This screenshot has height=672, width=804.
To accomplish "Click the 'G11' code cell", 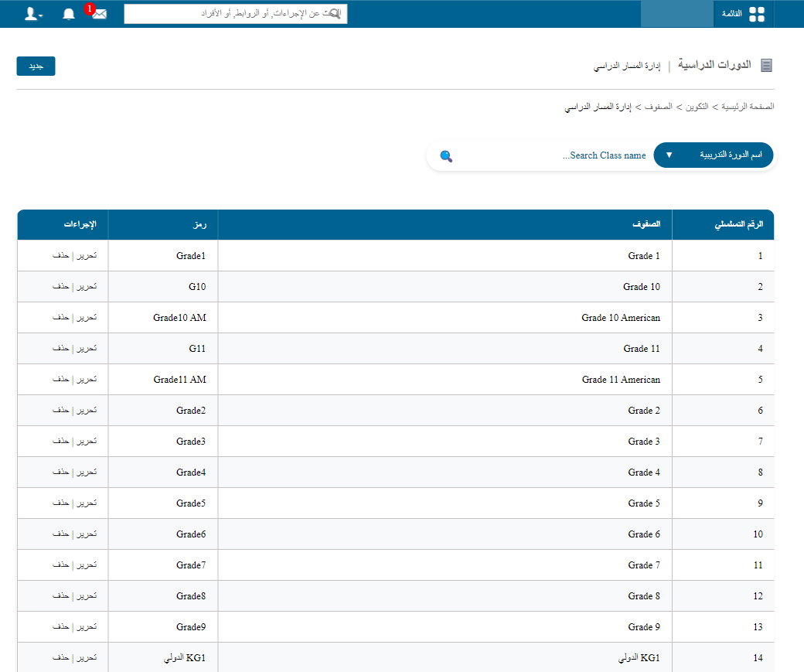I will pos(163,348).
